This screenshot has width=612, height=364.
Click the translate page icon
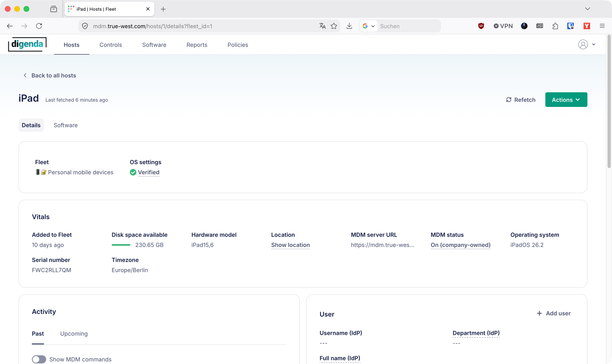click(x=323, y=26)
